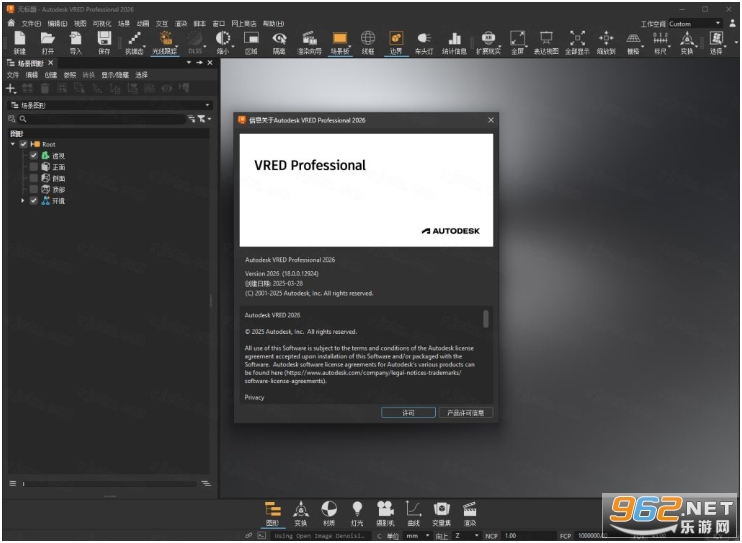Open the scenegraph panel options arrow
This screenshot has height=543, width=742.
tap(189, 62)
